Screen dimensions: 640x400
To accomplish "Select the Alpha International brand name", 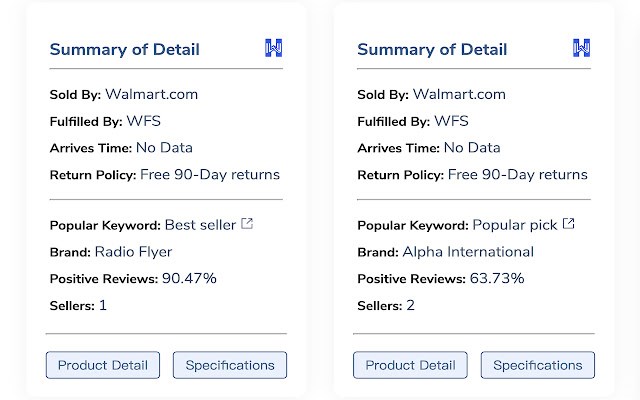I will tap(468, 252).
